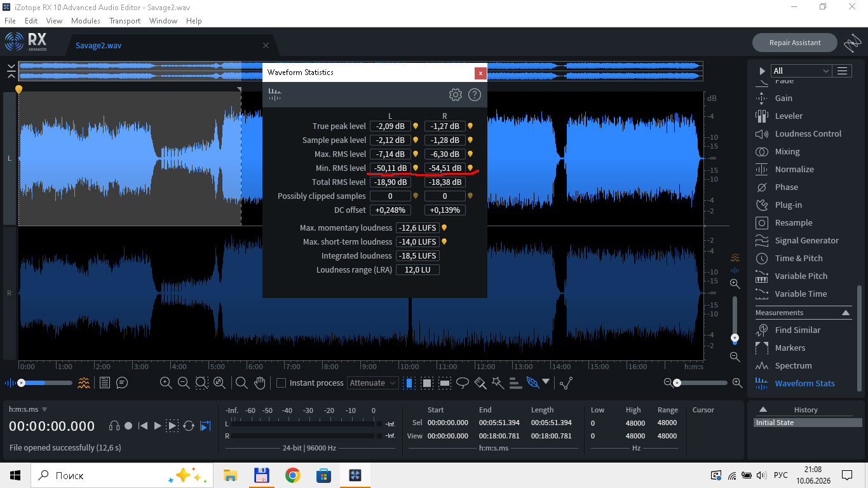Open the Edit menu
Screen dimensions: 868x488
[31, 20]
